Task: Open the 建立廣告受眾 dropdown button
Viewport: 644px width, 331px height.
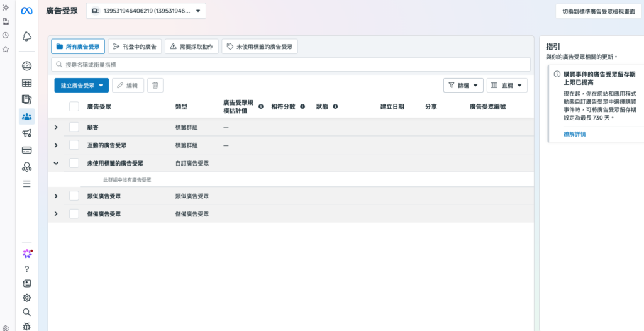Action: [x=81, y=85]
